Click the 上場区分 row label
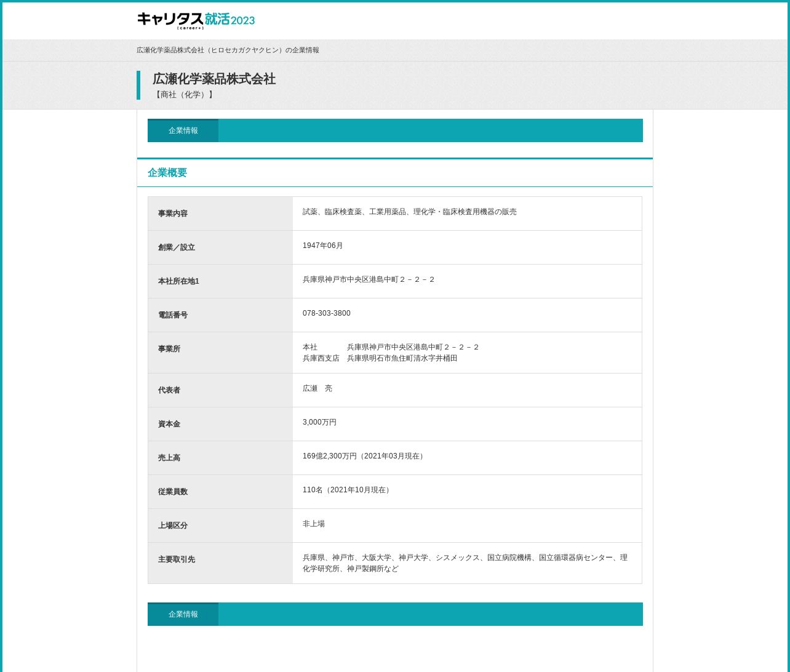Viewport: 790px width, 672px height. (x=173, y=526)
